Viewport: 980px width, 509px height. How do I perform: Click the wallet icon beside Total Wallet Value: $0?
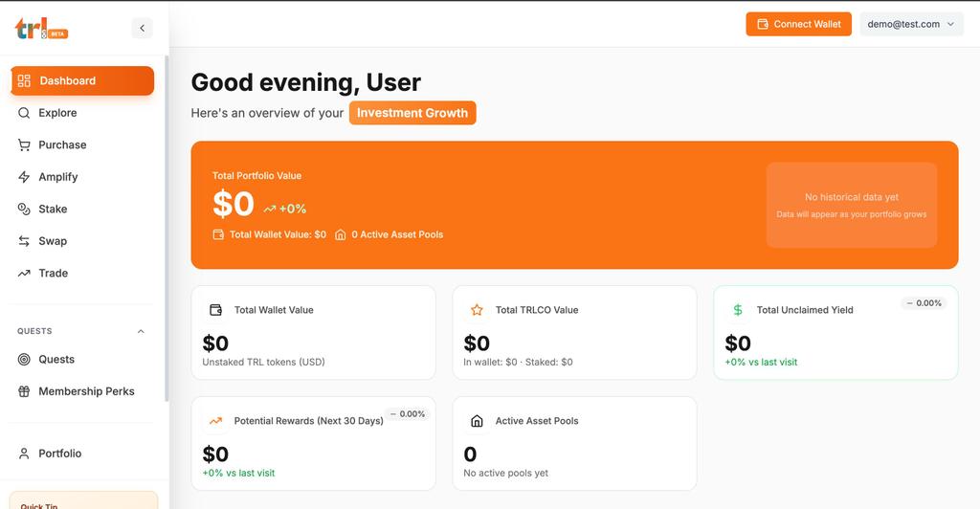coord(218,234)
